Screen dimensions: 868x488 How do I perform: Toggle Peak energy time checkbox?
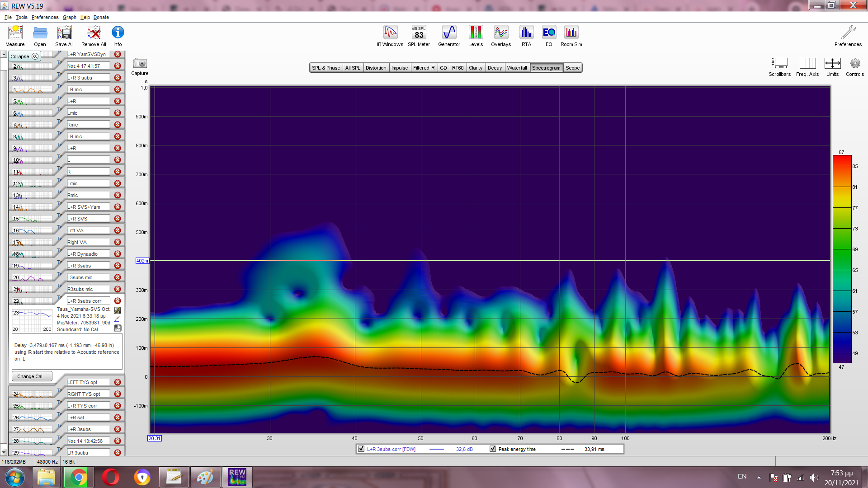coord(493,449)
